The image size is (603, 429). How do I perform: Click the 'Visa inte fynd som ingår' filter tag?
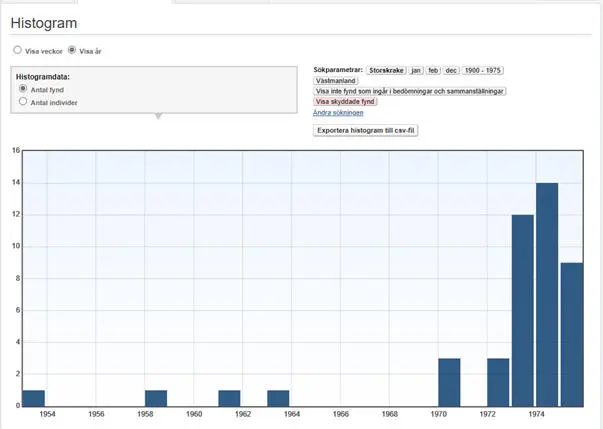410,91
